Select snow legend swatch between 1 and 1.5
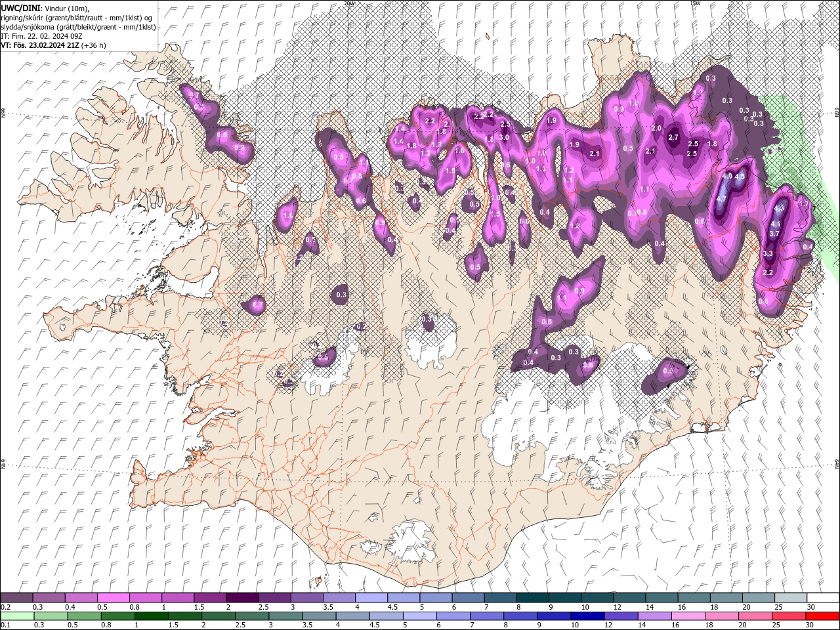Image resolution: width=840 pixels, height=630 pixels. click(178, 598)
